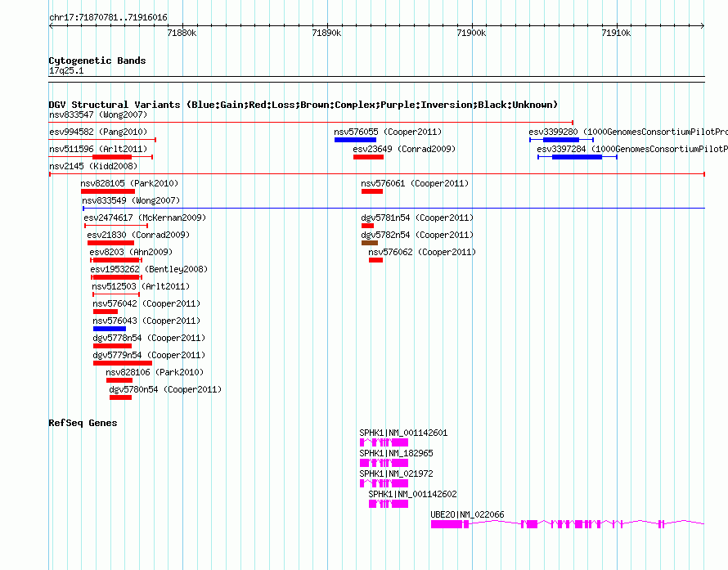
Task: Click the dgv5779n54 (Cooper2011) variant label
Action: (149, 355)
